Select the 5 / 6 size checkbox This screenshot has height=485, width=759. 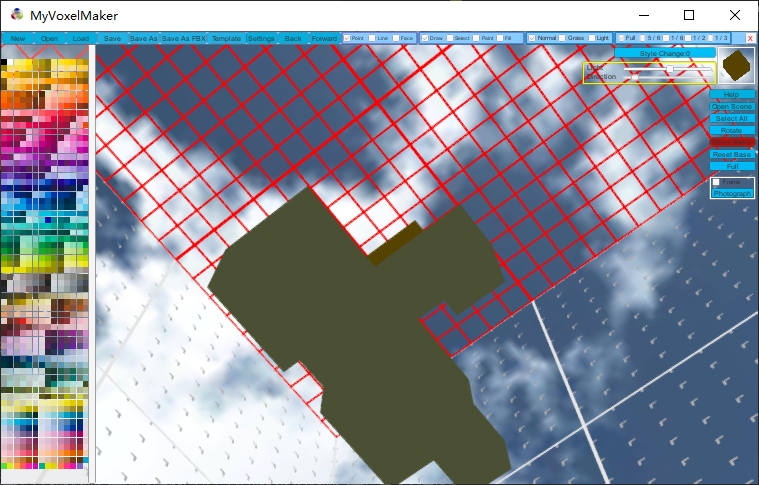643,38
